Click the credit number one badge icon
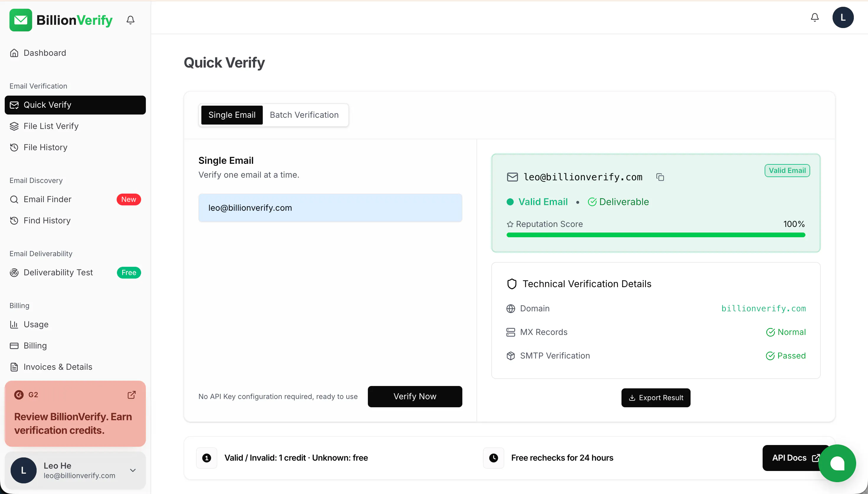Image resolution: width=868 pixels, height=494 pixels. point(207,458)
